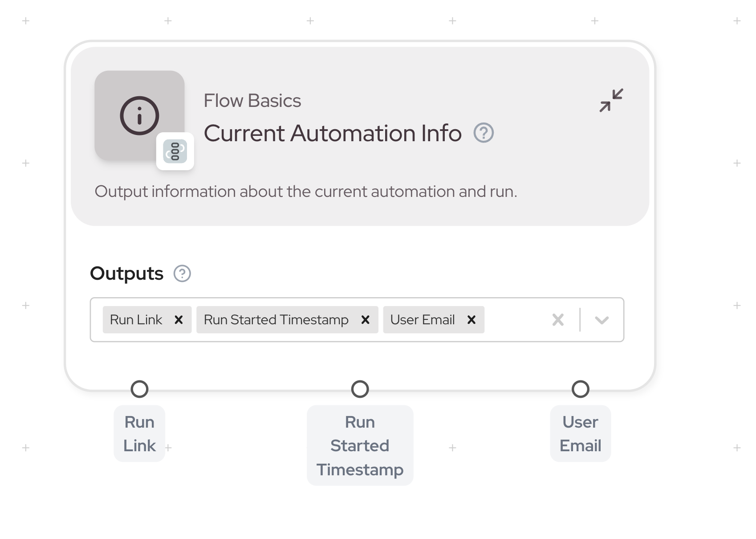756x539 pixels.
Task: Remove the Run Started Timestamp tag
Action: coord(366,320)
